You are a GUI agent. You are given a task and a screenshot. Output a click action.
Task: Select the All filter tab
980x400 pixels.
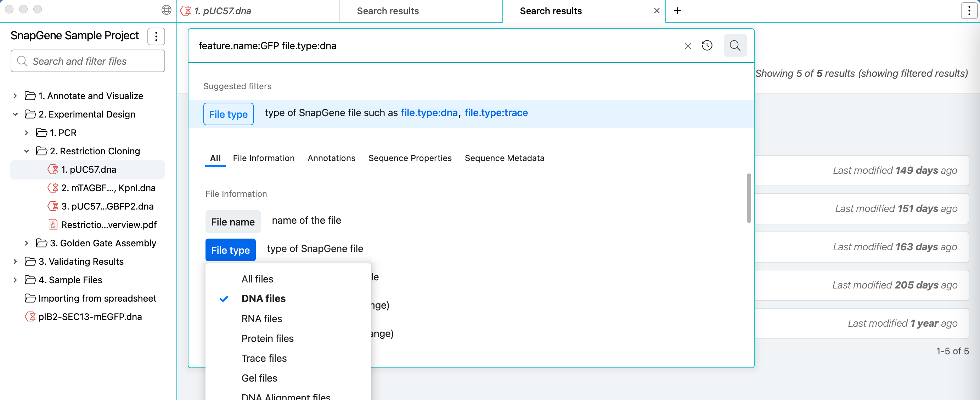215,158
